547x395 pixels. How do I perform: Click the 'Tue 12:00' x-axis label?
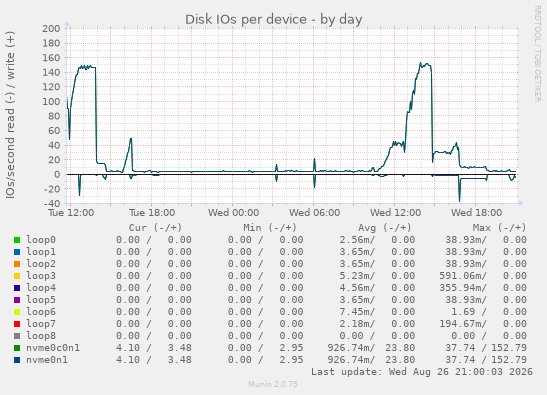(71, 213)
